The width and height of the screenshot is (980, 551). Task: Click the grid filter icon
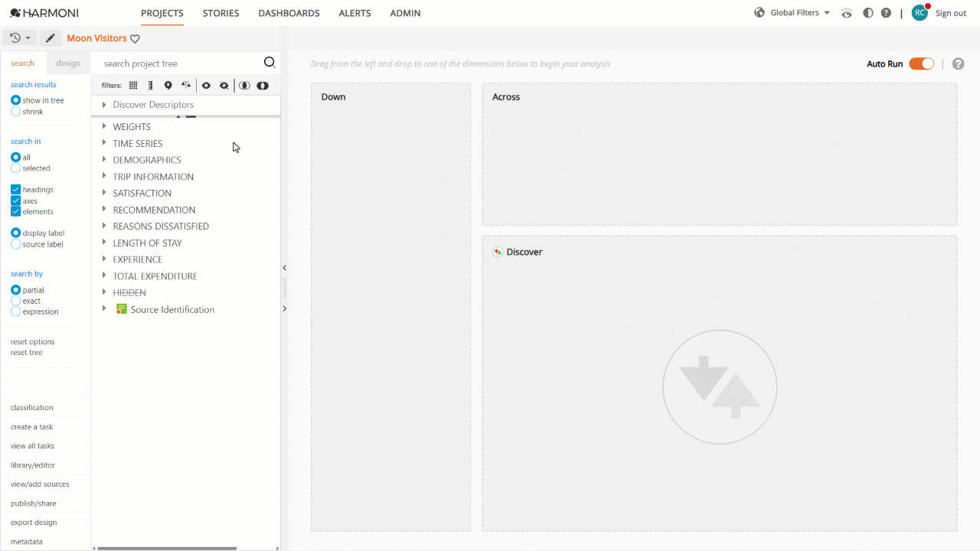(133, 86)
